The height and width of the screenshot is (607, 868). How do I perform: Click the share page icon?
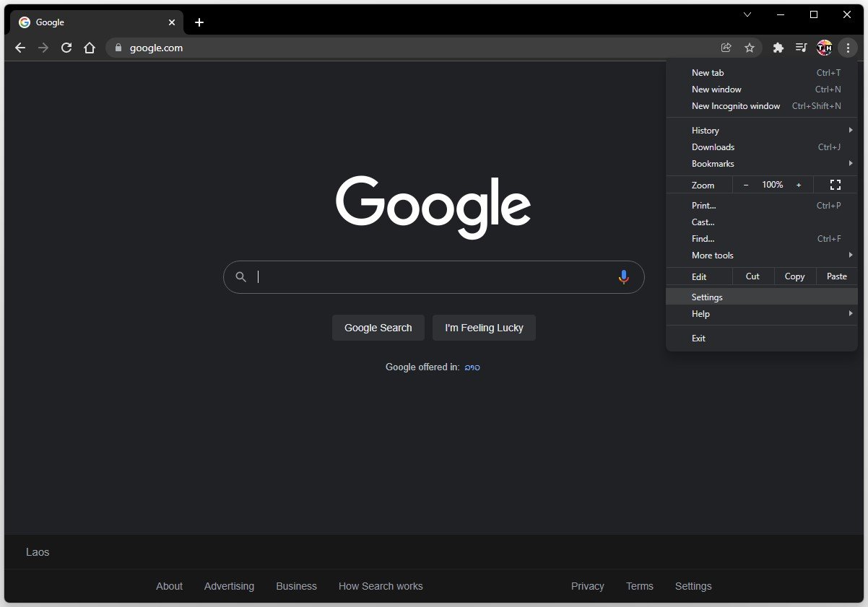[726, 48]
